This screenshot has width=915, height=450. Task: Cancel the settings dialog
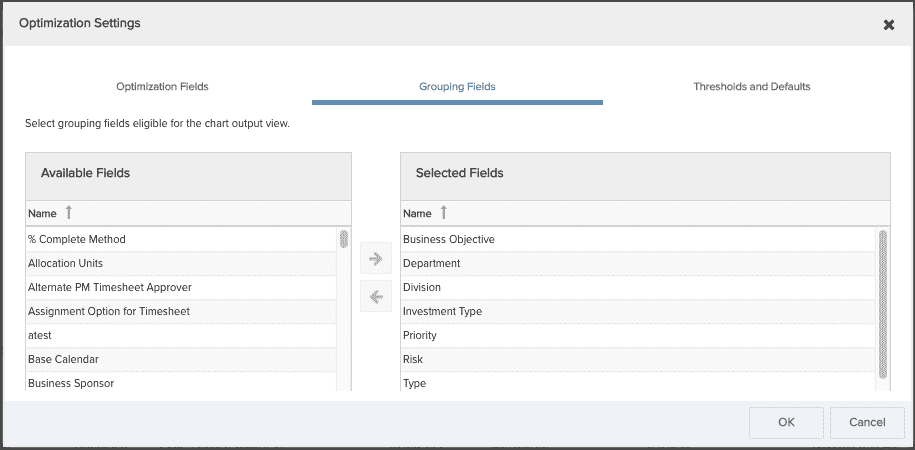867,423
